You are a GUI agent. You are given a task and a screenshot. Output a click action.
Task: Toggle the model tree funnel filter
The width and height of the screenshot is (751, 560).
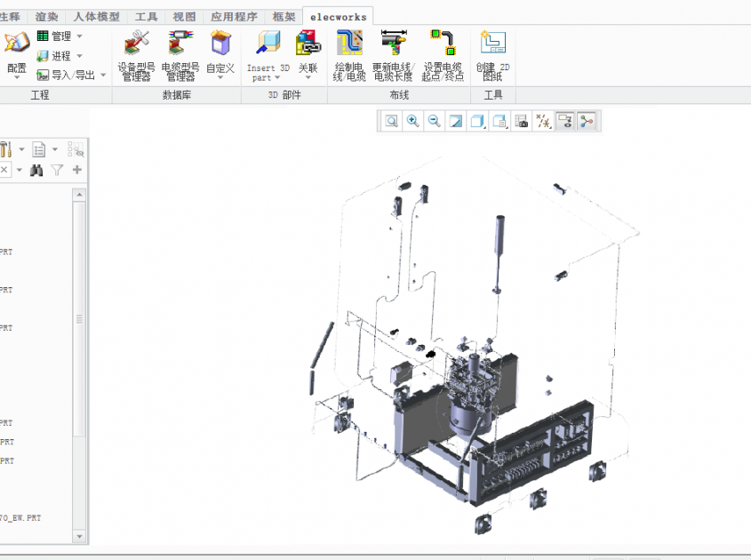pyautogui.click(x=57, y=170)
